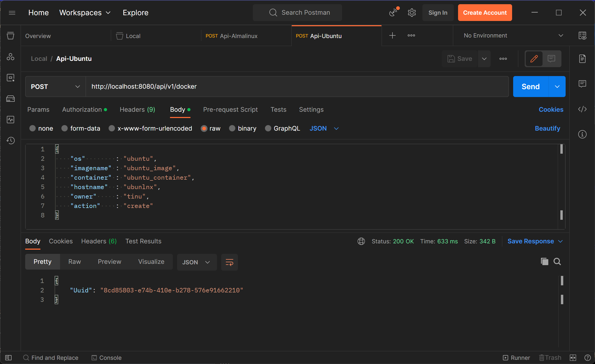Expand the No Environment selector

tap(513, 35)
